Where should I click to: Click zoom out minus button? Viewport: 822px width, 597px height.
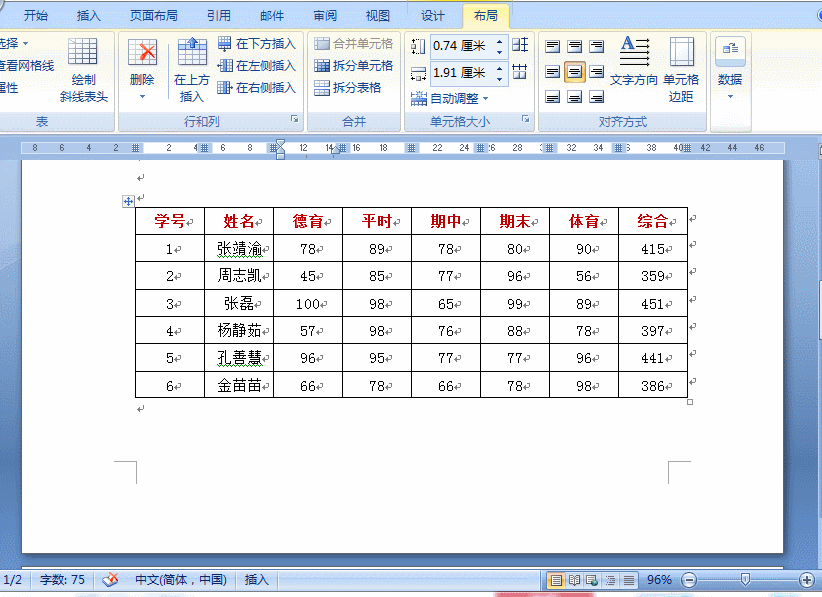point(689,580)
